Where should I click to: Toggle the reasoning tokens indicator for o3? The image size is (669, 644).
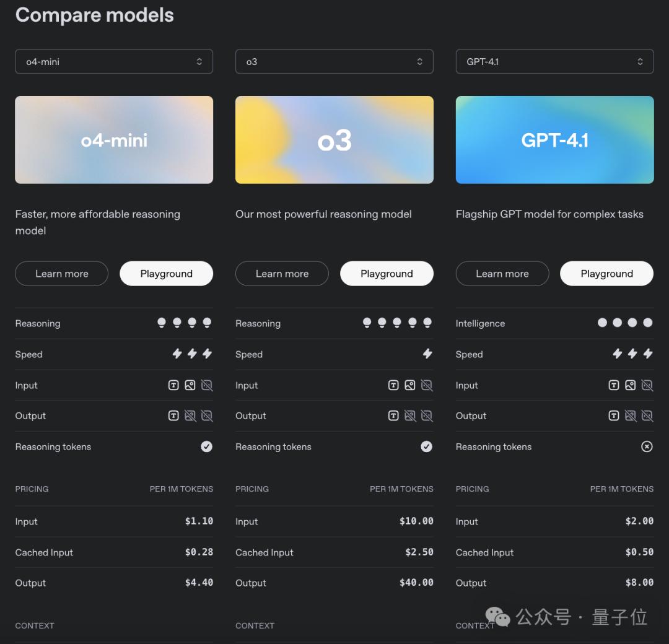(427, 446)
